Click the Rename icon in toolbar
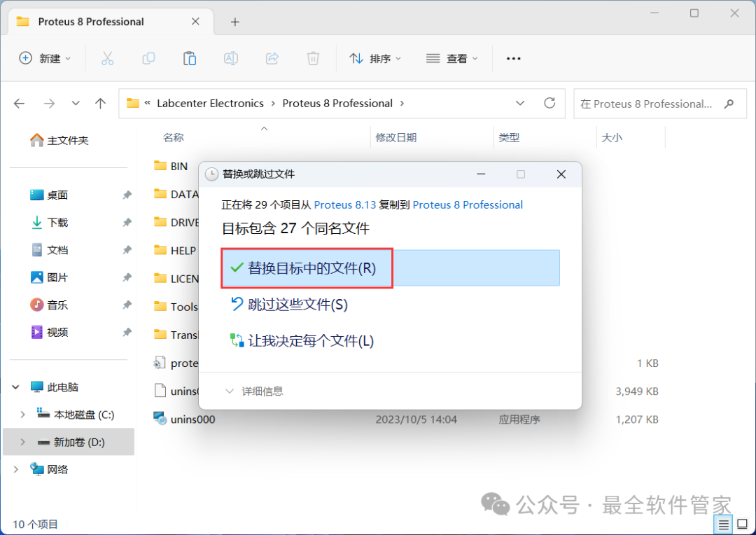756x535 pixels. (231, 58)
